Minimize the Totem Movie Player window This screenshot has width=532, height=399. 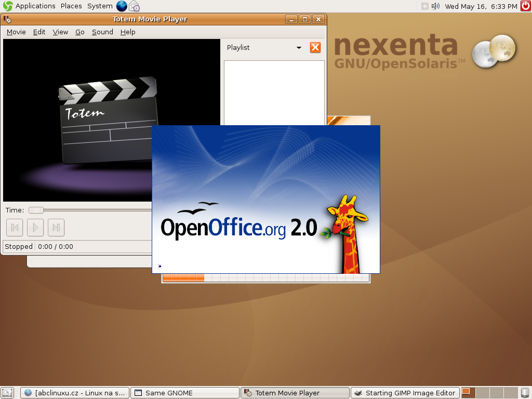coord(291,19)
